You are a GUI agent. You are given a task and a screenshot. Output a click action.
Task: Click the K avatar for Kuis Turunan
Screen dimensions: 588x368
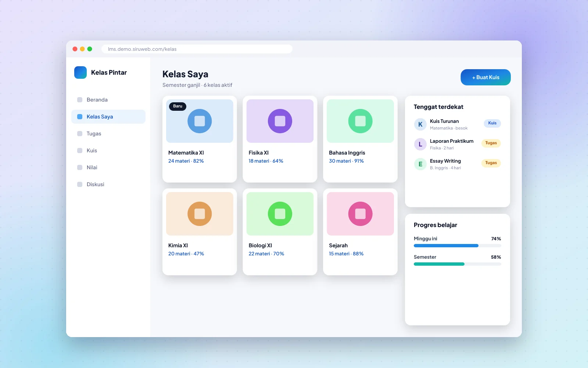(420, 124)
